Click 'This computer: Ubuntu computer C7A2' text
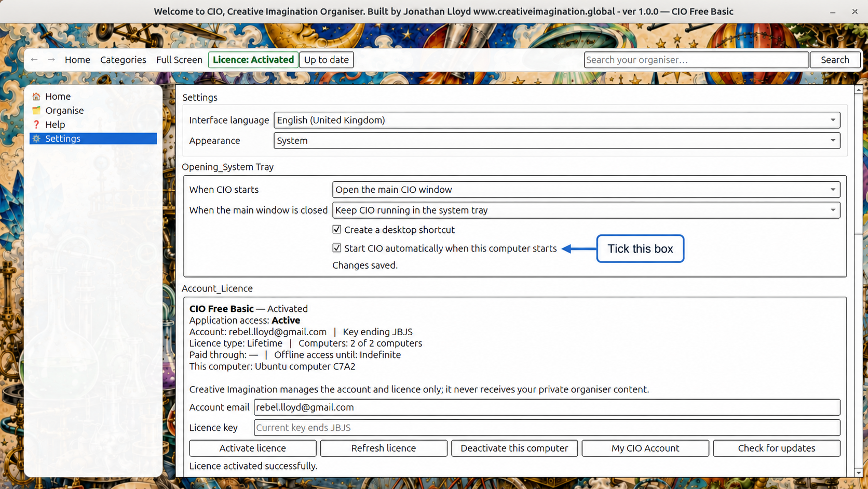 coord(273,366)
